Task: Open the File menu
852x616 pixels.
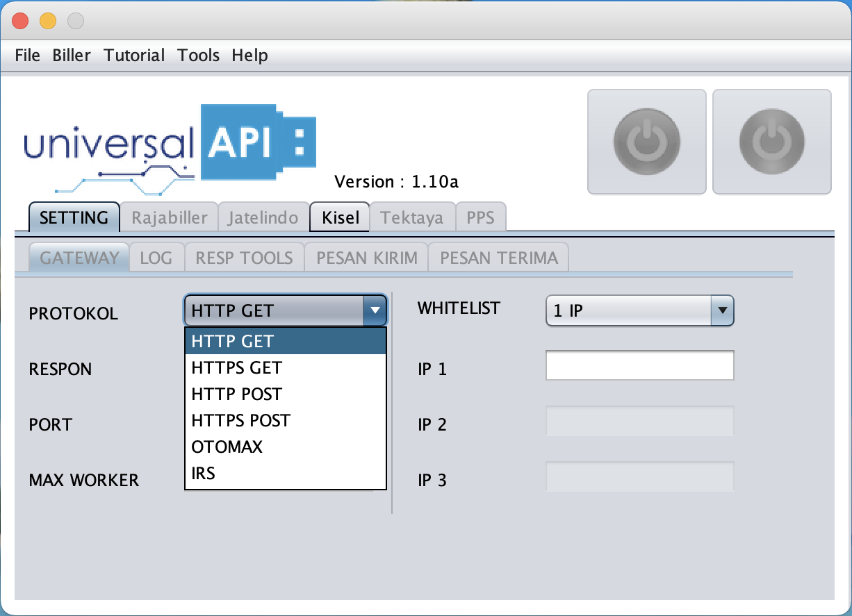Action: tap(28, 56)
